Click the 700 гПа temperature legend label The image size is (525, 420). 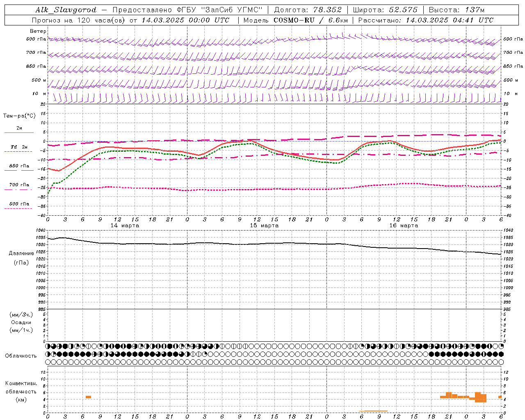(x=19, y=185)
